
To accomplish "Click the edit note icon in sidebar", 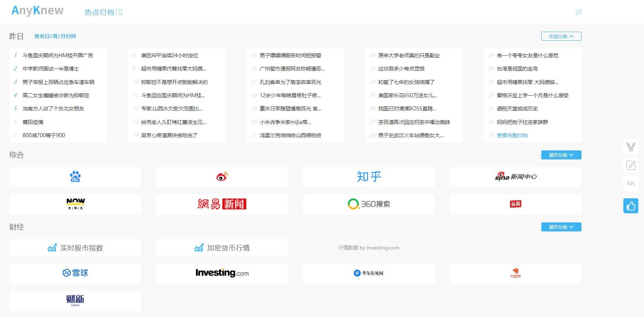I will (x=631, y=165).
